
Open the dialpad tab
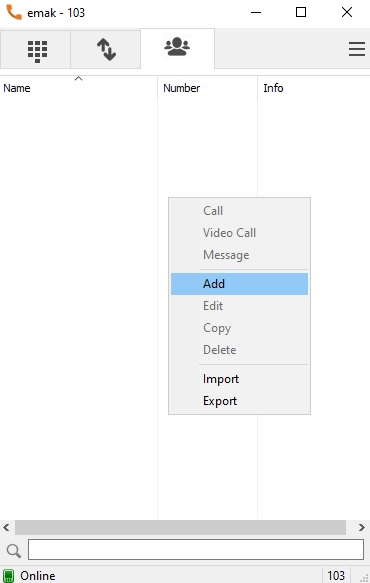point(37,49)
